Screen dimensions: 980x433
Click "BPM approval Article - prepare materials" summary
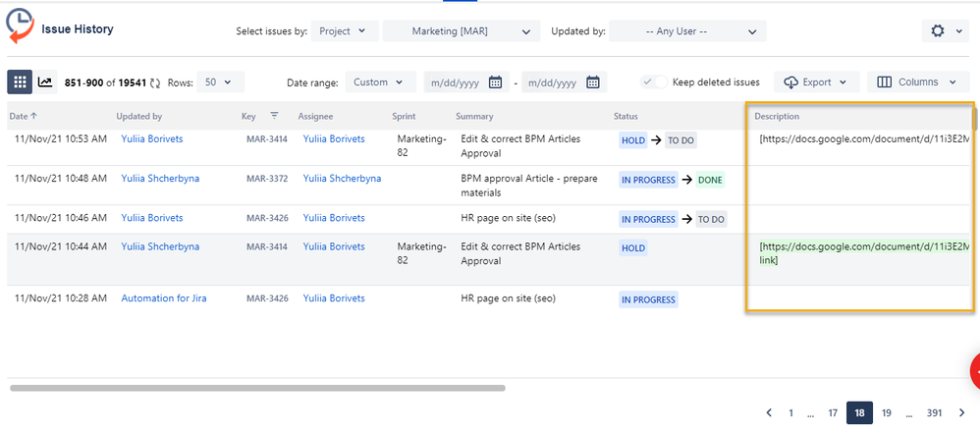[x=528, y=186]
